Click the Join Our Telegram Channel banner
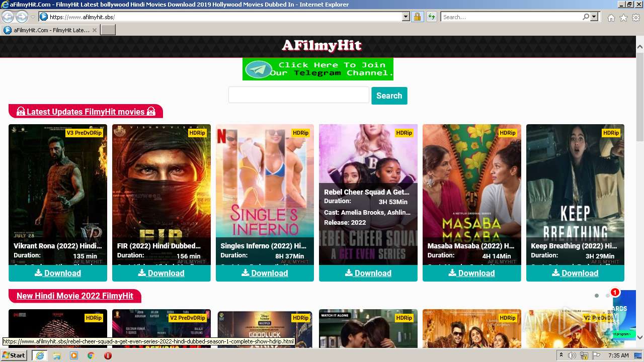Viewport: 644px width, 362px height. pos(318,69)
